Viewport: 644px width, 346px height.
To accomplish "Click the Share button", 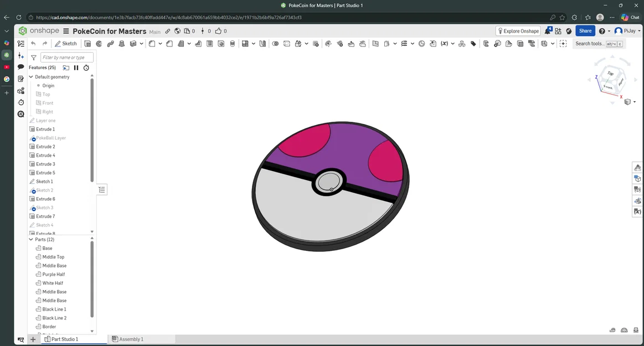I will pos(585,31).
